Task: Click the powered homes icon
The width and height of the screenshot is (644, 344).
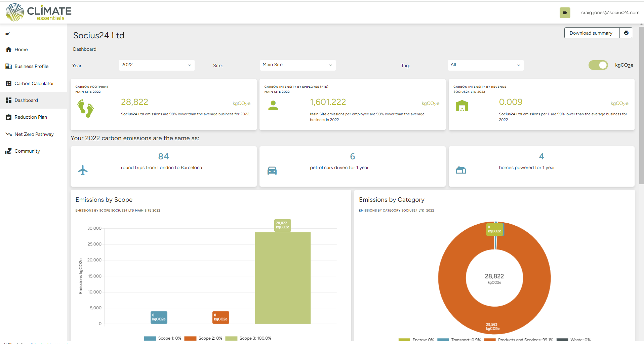Action: (x=461, y=170)
